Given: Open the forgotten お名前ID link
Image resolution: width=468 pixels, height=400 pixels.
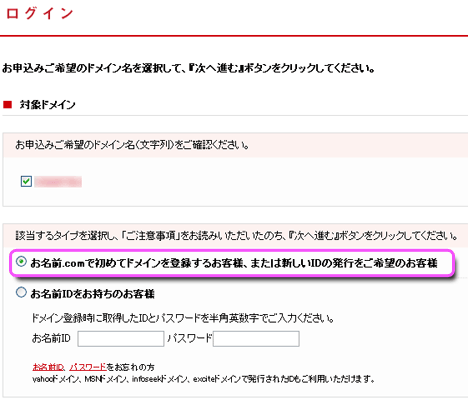Looking at the screenshot, I should point(48,367).
